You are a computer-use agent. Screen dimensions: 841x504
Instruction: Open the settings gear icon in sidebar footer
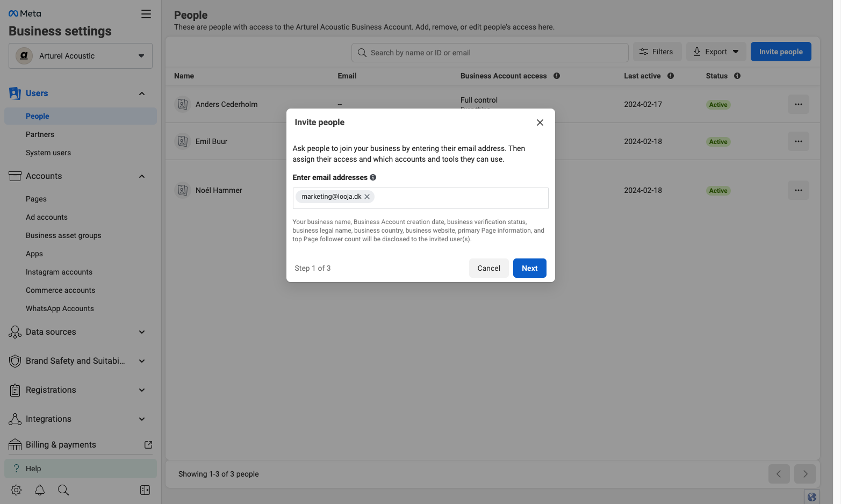point(16,490)
